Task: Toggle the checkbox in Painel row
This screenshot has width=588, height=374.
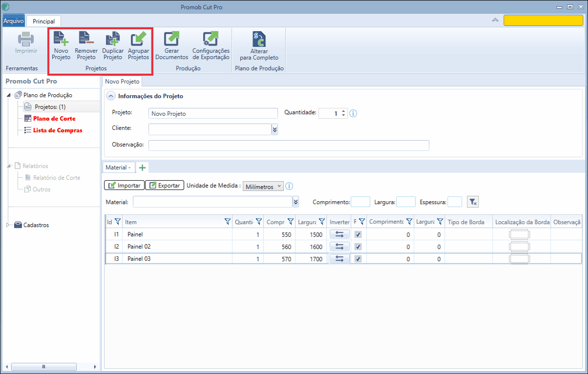Action: [x=358, y=234]
